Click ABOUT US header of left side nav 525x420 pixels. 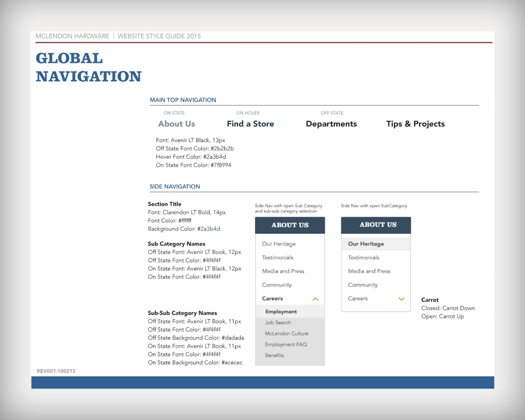[290, 225]
